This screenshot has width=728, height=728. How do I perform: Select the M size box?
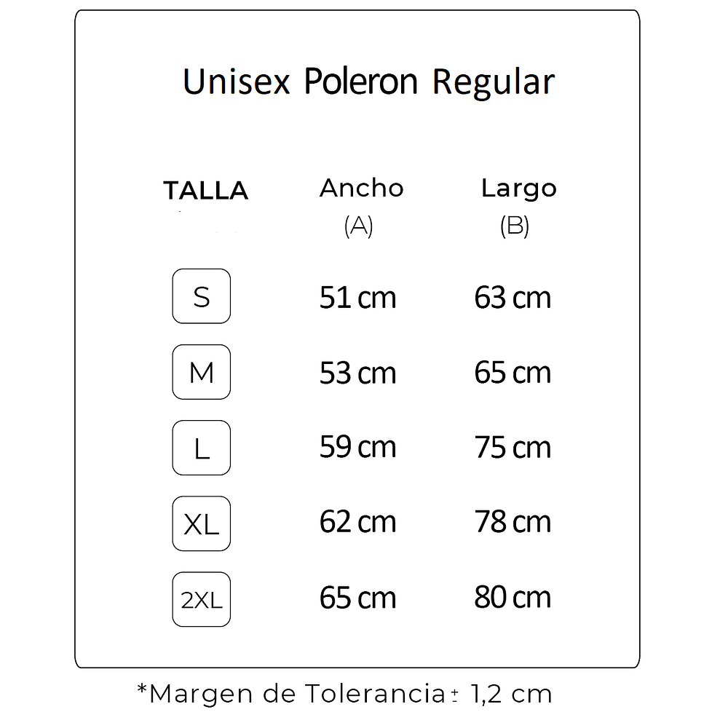click(x=201, y=372)
